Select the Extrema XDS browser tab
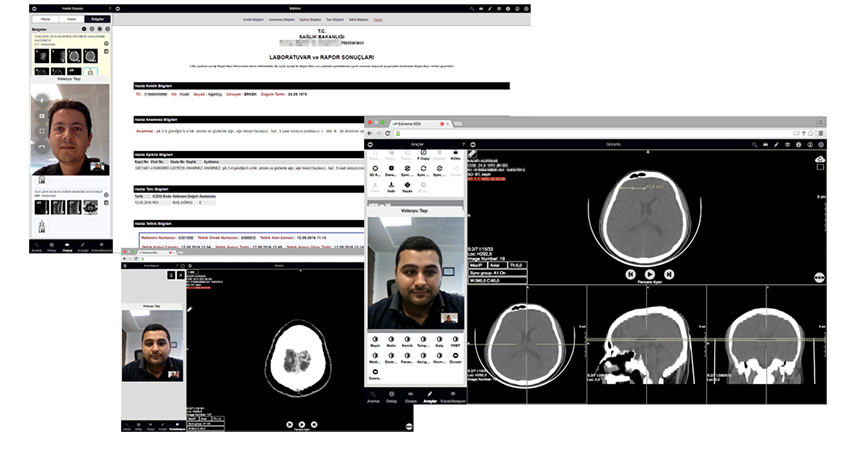Image resolution: width=842 pixels, height=450 pixels. click(x=420, y=124)
